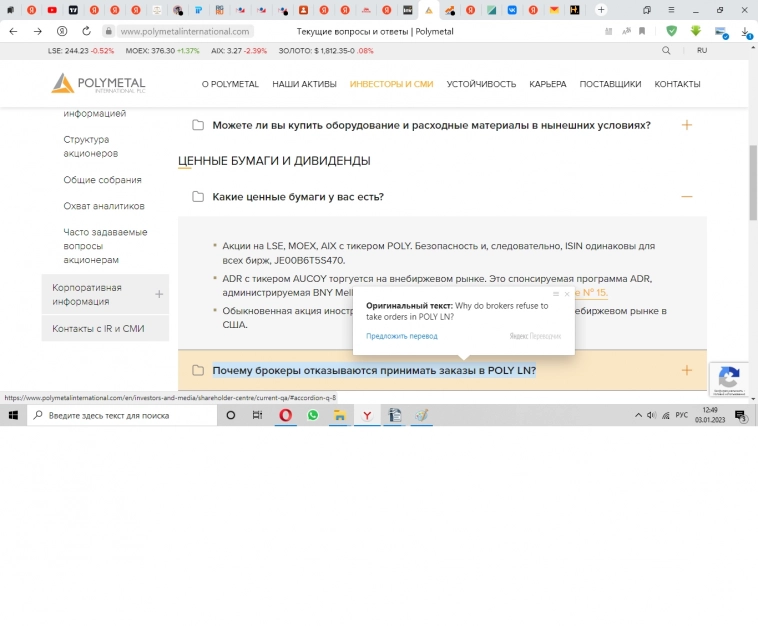This screenshot has height=626, width=758.
Task: Click the browser reload page icon
Action: (86, 31)
